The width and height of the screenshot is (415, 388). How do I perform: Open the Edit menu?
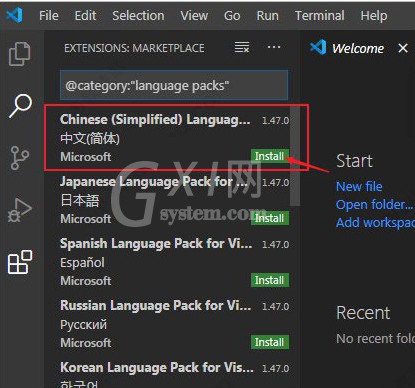(x=85, y=15)
